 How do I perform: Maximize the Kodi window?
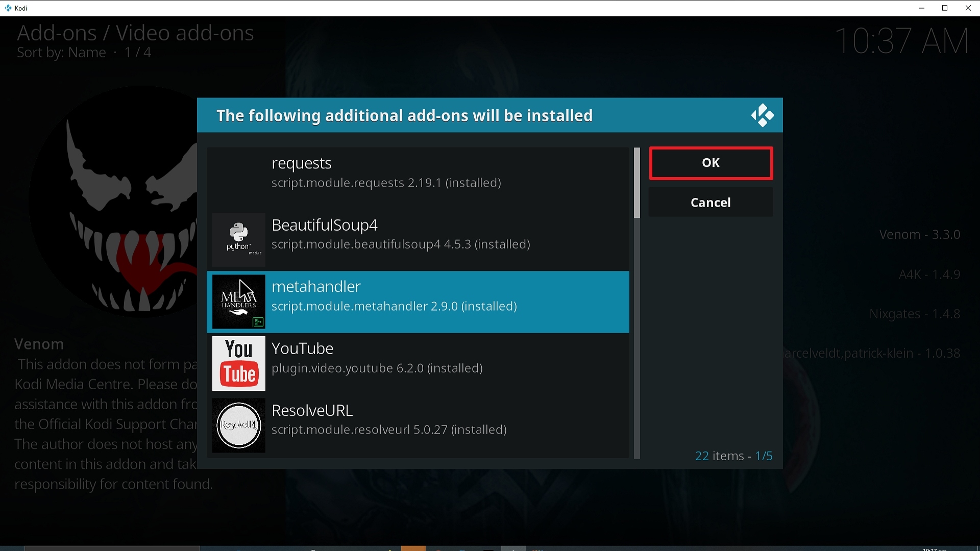point(945,8)
